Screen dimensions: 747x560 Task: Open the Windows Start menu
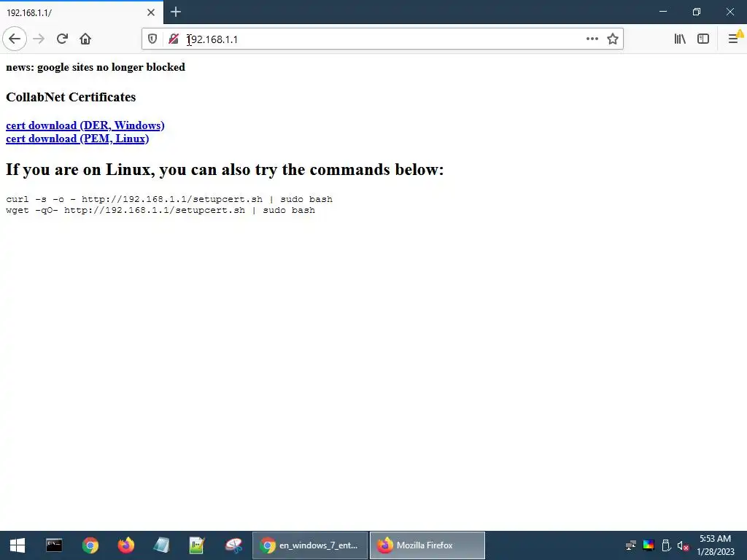pyautogui.click(x=18, y=545)
